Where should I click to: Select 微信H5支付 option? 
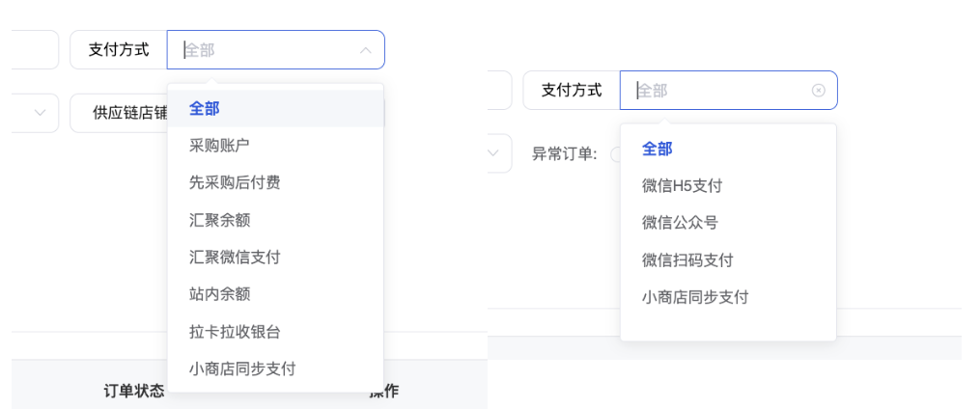click(x=682, y=186)
